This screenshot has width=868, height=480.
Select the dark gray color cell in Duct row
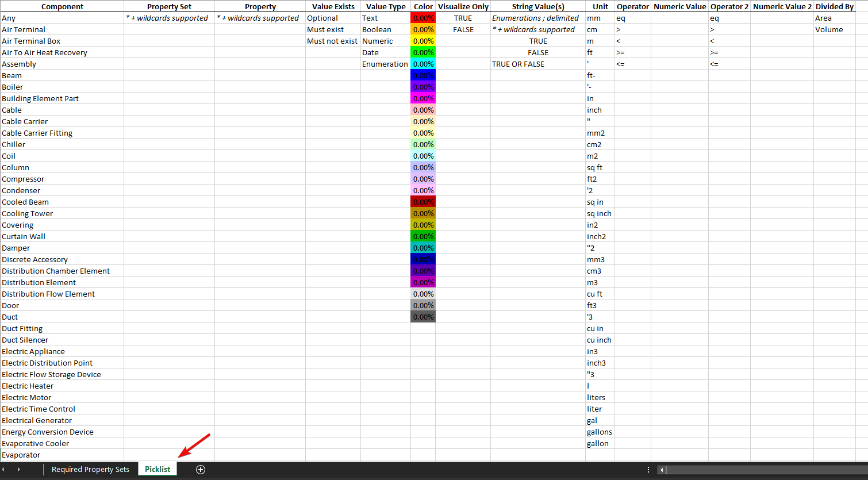[423, 317]
